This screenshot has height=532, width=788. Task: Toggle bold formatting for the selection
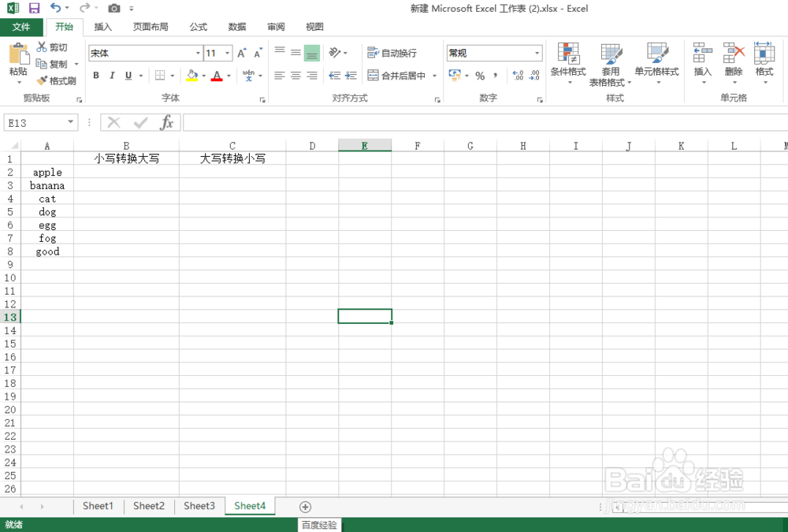pyautogui.click(x=95, y=76)
